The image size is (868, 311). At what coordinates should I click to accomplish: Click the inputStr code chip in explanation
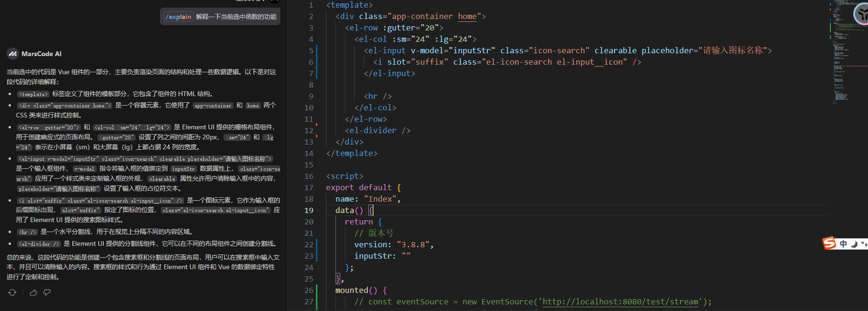point(183,169)
